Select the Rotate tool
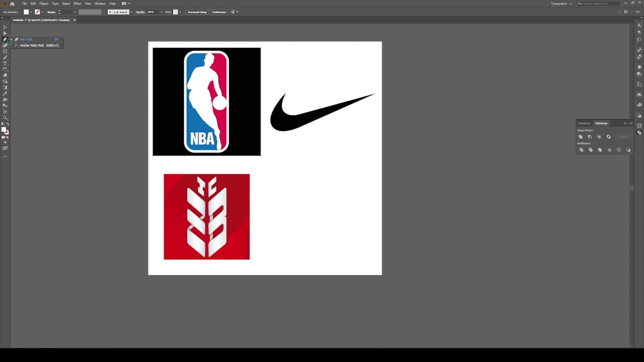Screen dimensions: 644x362 tap(5, 69)
